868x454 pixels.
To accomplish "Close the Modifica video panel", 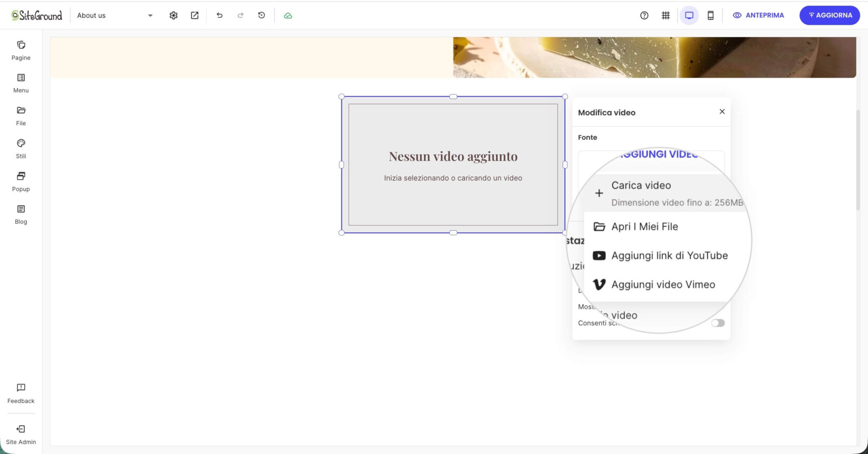I will [x=722, y=111].
